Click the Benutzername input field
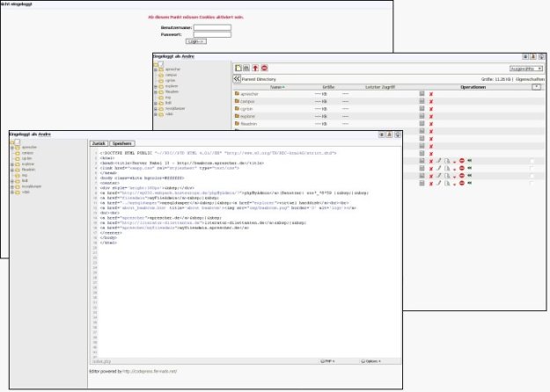550x392 pixels. [212, 27]
